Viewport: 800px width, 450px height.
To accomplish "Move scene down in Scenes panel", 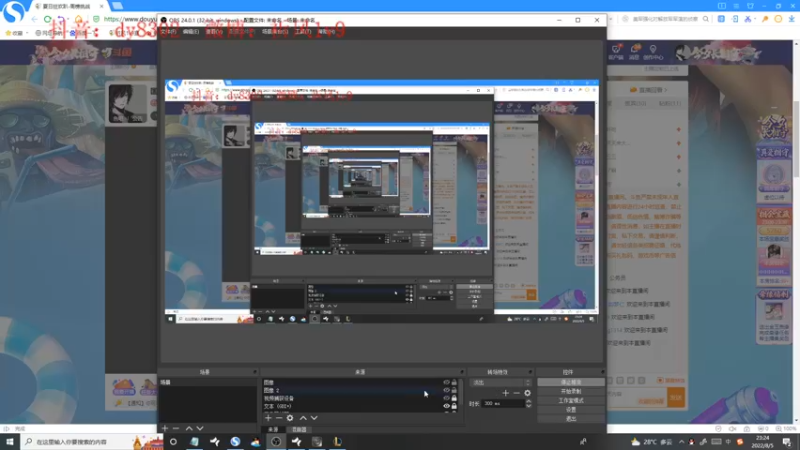I will (200, 428).
